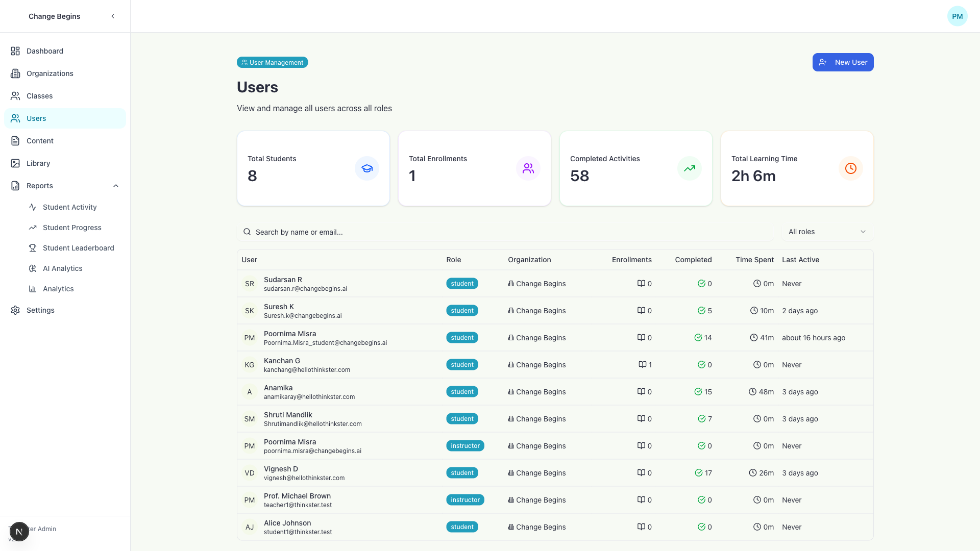Click the Library image icon

[x=15, y=163]
